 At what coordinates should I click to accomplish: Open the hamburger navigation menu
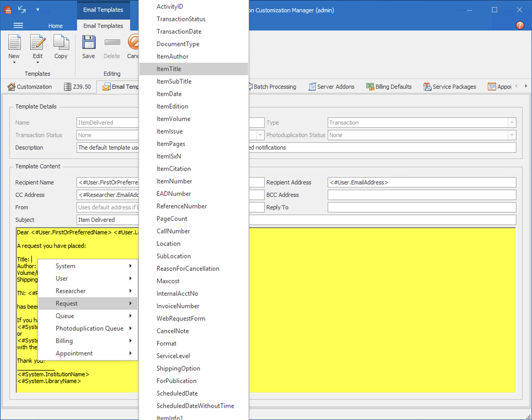point(18,25)
